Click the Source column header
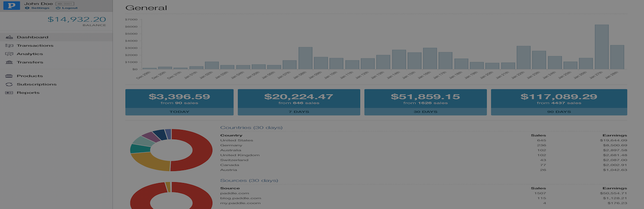 click(x=229, y=189)
